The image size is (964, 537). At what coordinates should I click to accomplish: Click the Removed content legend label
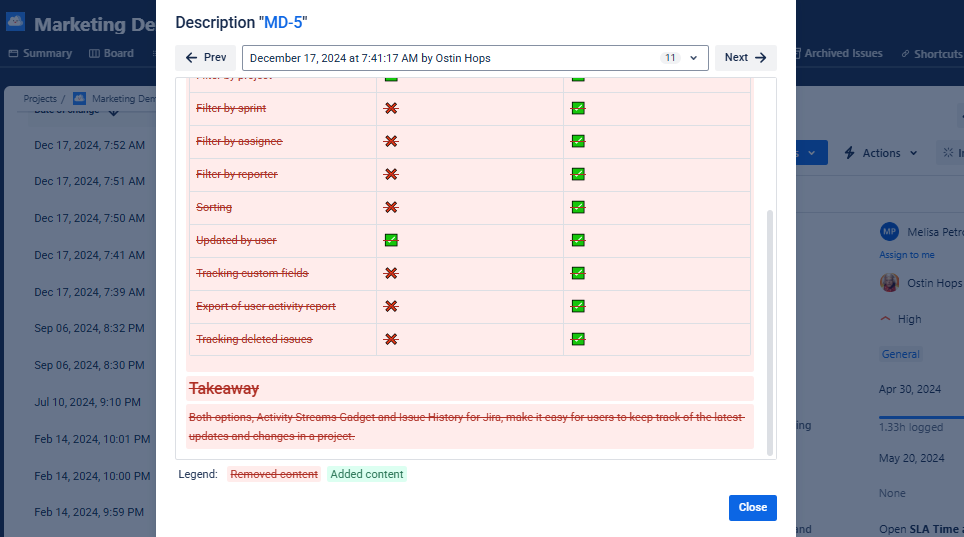(x=274, y=474)
